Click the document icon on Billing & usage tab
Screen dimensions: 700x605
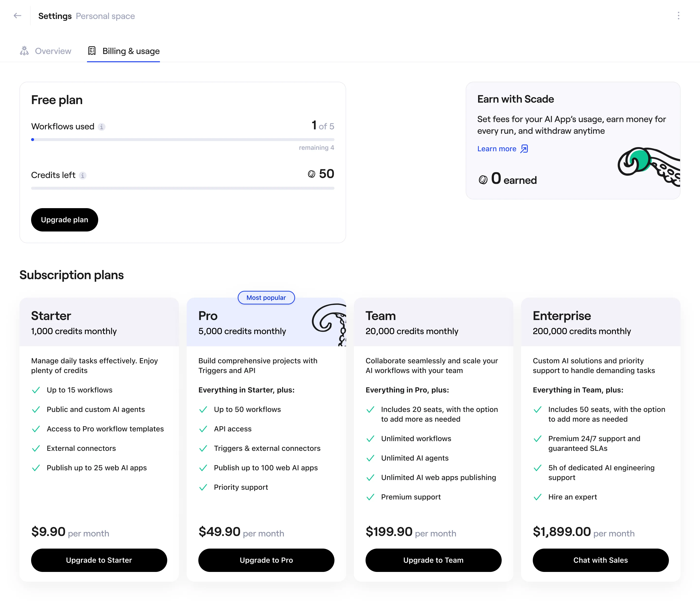click(x=92, y=51)
